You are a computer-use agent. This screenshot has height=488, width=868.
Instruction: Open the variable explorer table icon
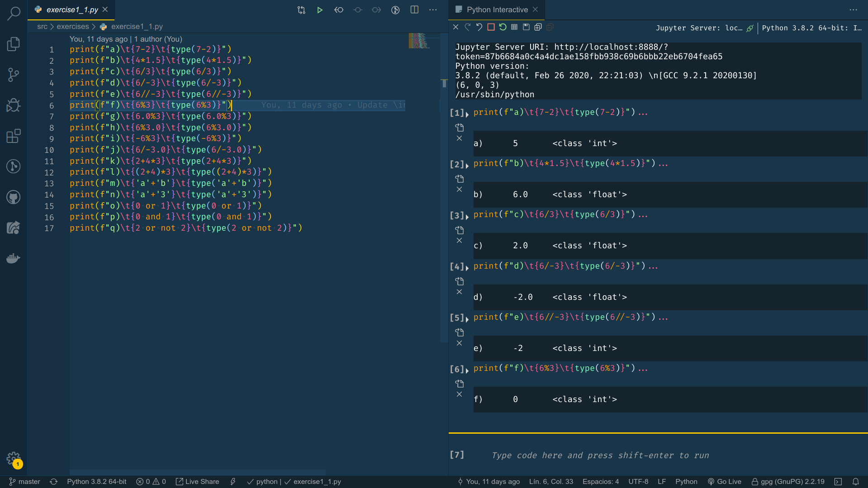(514, 27)
